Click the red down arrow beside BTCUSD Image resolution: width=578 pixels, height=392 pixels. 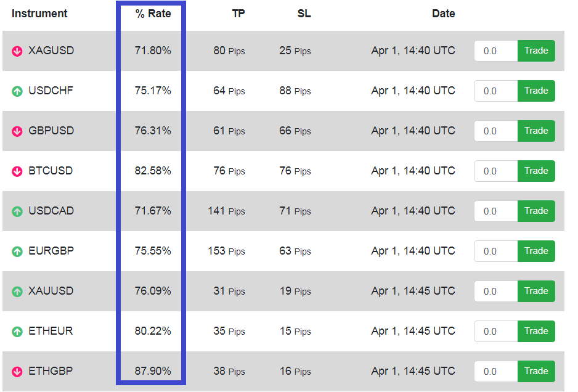(17, 171)
